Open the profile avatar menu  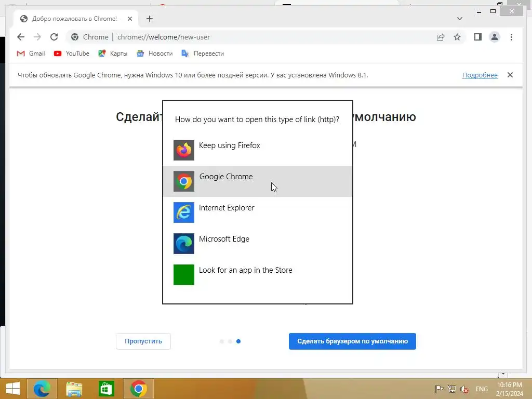point(495,37)
